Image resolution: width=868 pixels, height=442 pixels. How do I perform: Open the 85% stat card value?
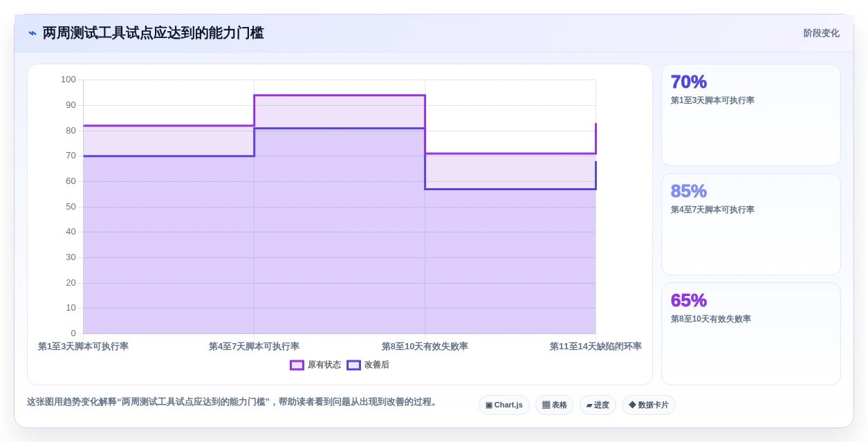click(689, 191)
